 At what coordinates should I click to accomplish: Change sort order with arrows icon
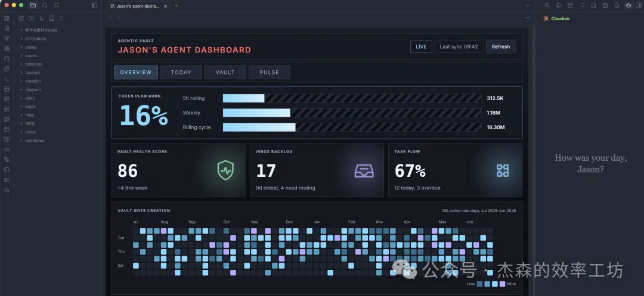tap(41, 18)
